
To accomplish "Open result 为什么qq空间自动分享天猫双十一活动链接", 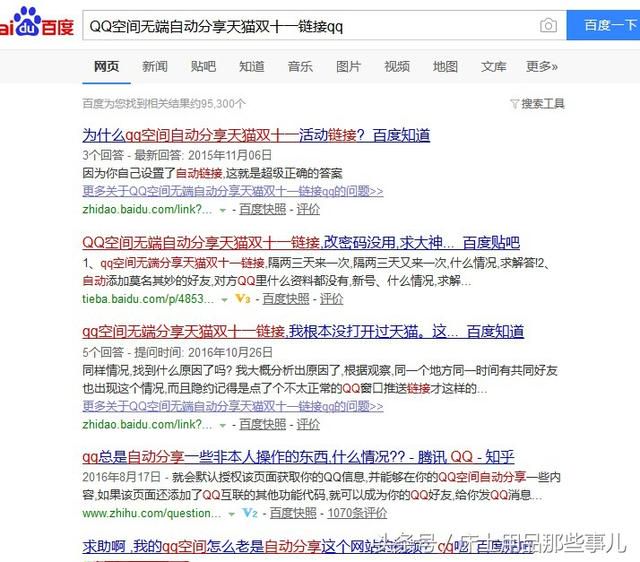I will [x=256, y=135].
